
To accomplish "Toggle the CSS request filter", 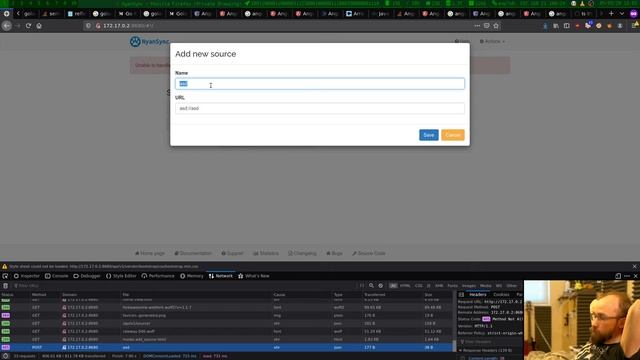I will point(418,286).
